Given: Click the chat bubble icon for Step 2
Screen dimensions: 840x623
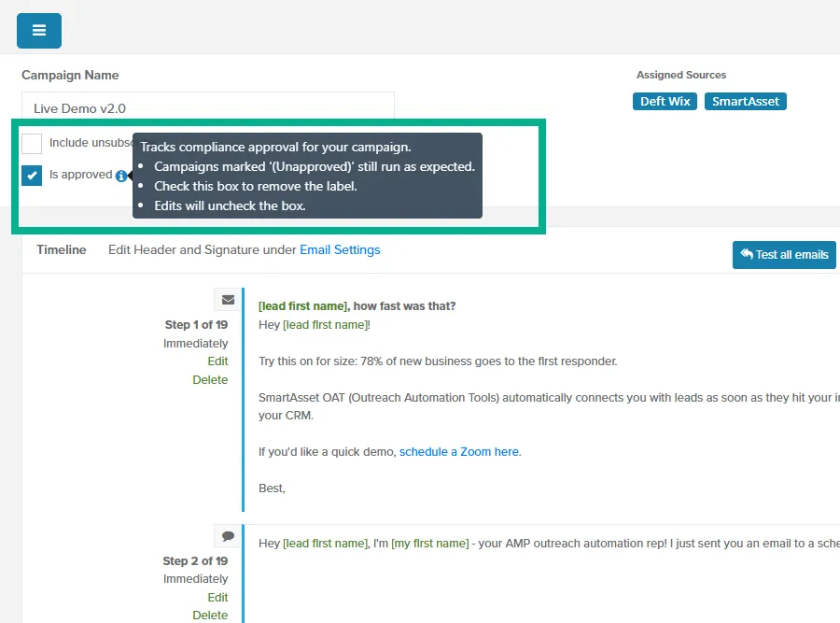Looking at the screenshot, I should [x=229, y=536].
